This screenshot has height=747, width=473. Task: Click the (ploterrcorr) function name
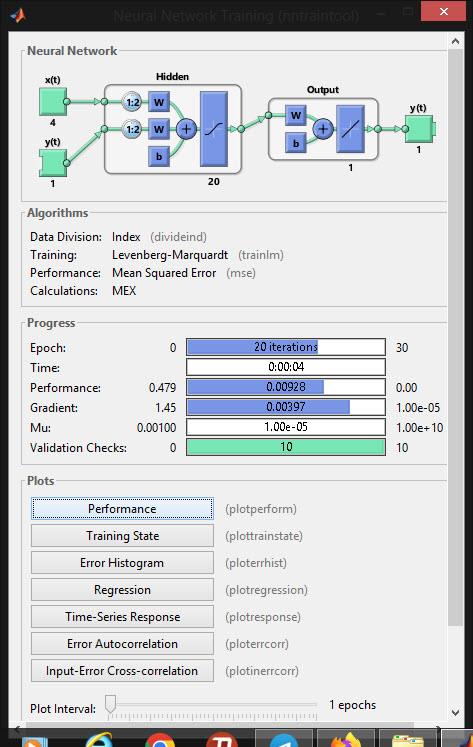pos(257,644)
